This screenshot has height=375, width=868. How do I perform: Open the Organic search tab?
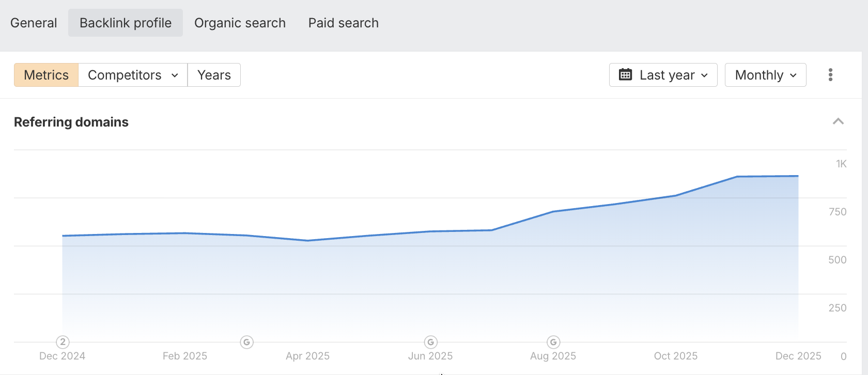click(x=240, y=23)
